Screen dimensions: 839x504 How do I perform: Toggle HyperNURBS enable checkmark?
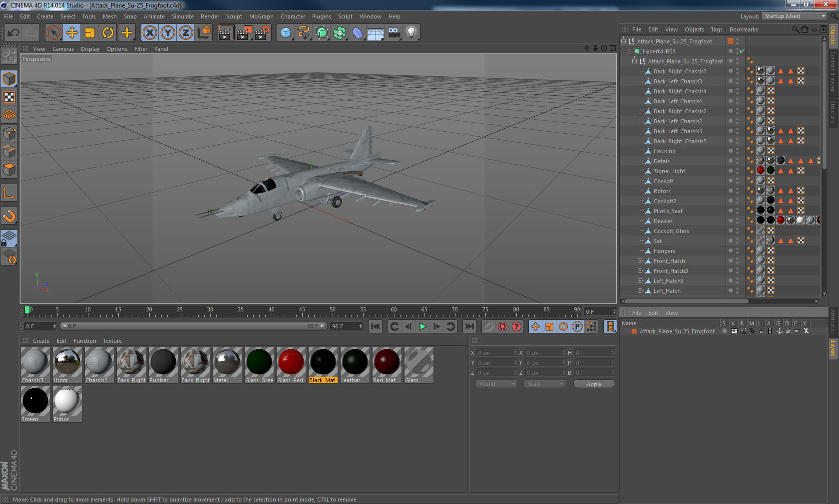click(742, 51)
